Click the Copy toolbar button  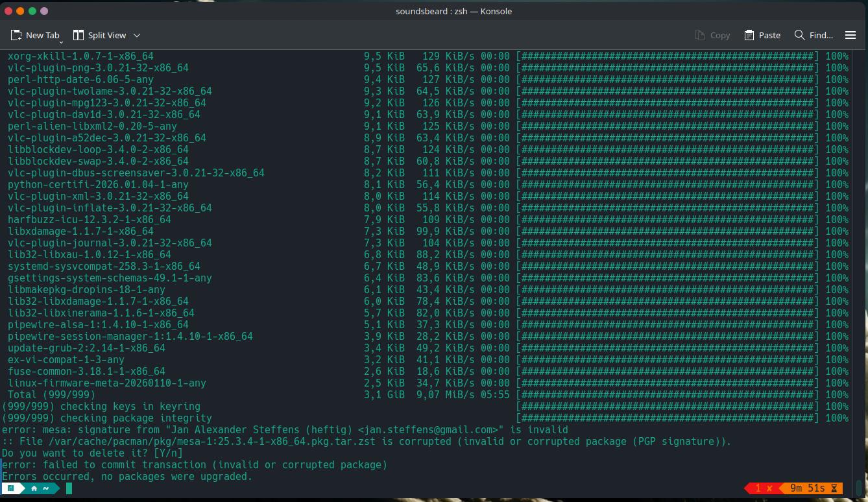tap(712, 35)
